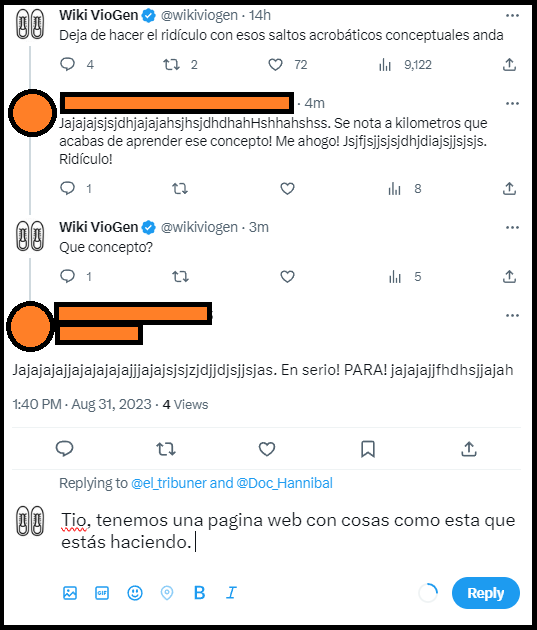Open more options on the 4m reply
The height and width of the screenshot is (630, 537).
[x=512, y=104]
